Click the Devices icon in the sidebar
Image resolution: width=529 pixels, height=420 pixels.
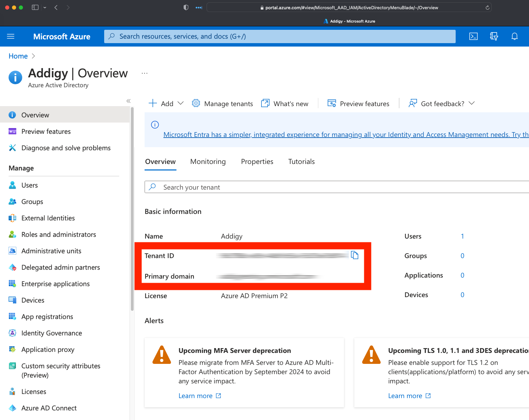pyautogui.click(x=12, y=300)
